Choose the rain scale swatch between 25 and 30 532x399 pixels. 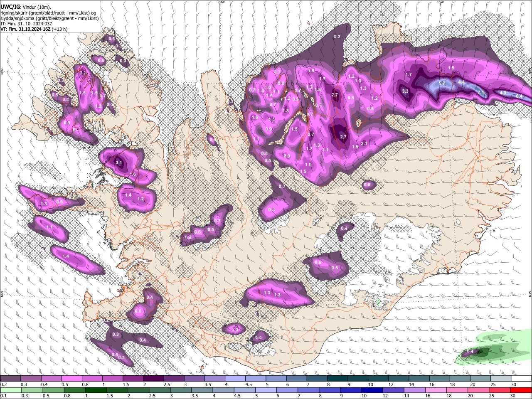499,390
